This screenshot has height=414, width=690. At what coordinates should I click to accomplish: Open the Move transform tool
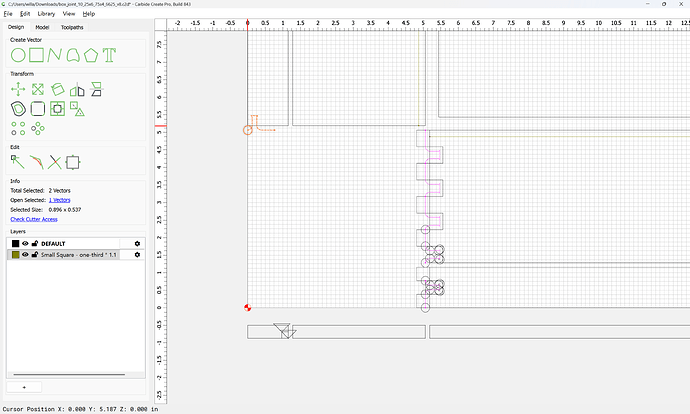(18, 90)
